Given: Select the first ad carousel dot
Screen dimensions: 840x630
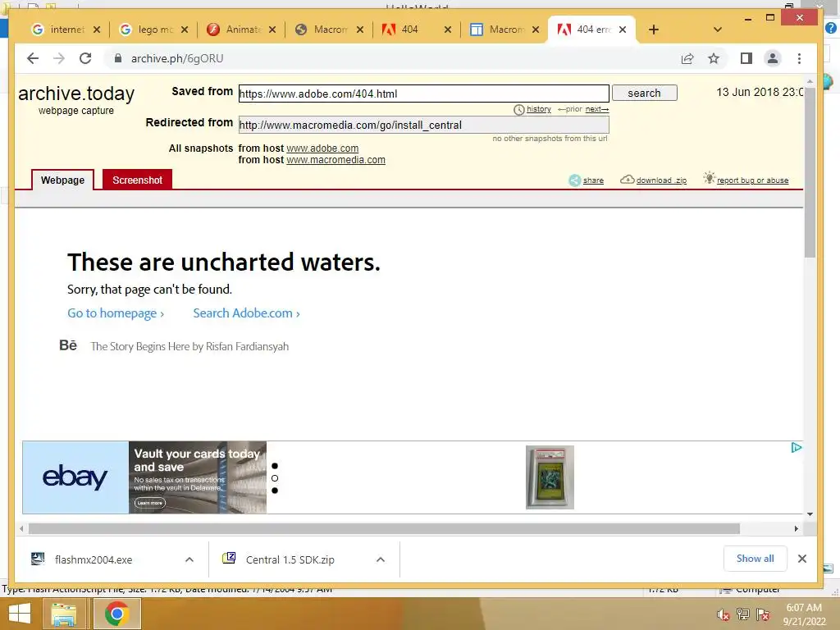Looking at the screenshot, I should click(x=275, y=466).
